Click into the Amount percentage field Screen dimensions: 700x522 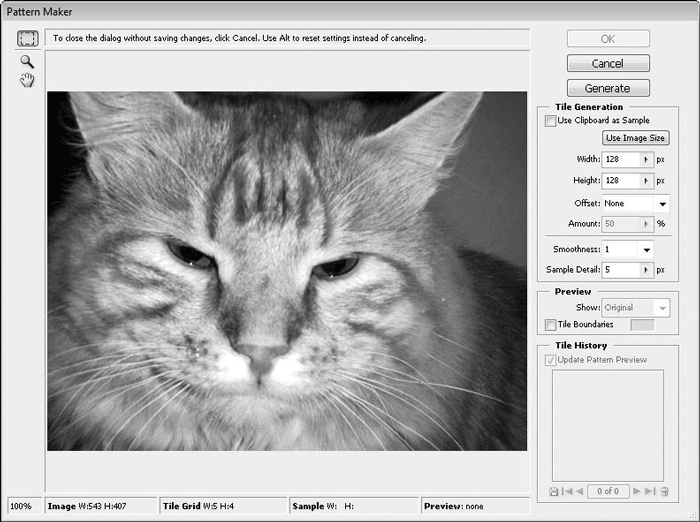(621, 224)
